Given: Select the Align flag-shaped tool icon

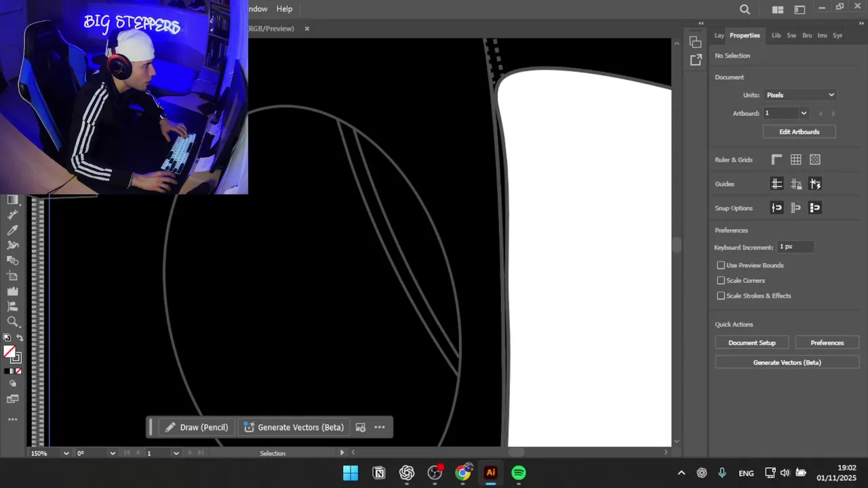Looking at the screenshot, I should [12, 307].
